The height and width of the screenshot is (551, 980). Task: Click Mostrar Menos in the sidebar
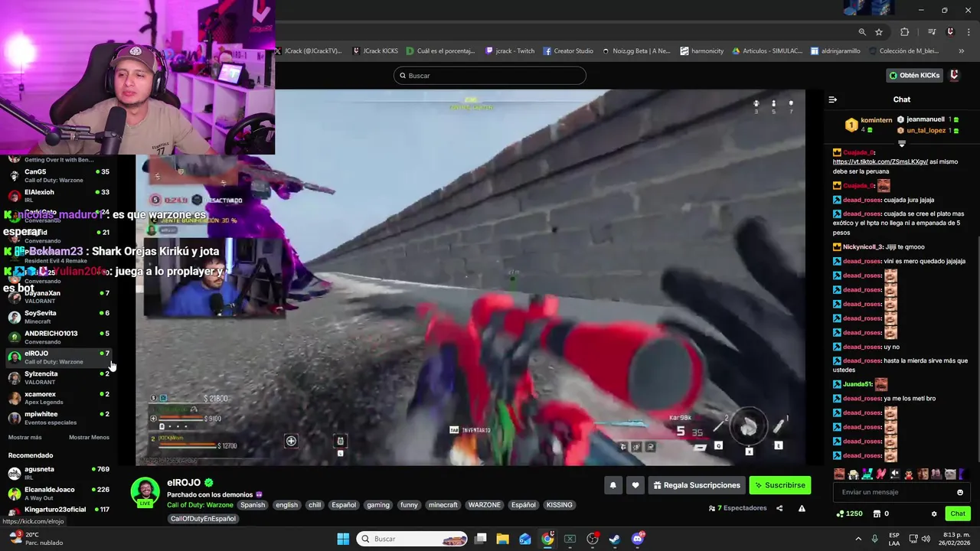(89, 437)
